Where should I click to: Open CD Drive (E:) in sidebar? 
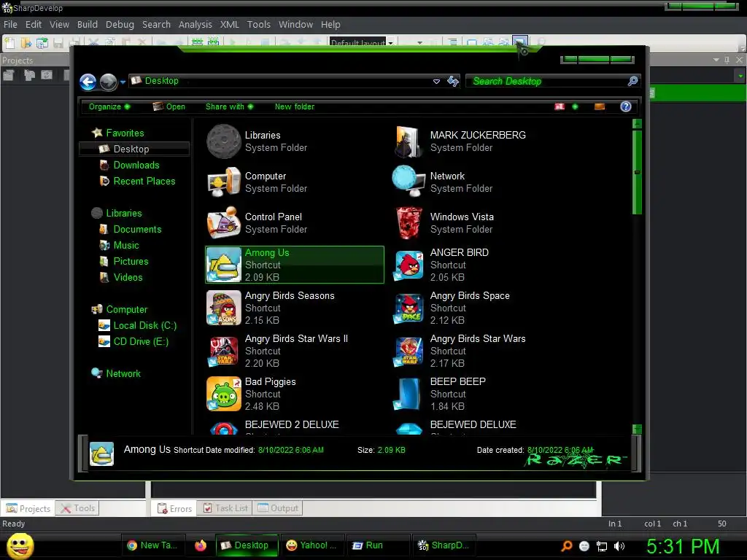click(141, 342)
